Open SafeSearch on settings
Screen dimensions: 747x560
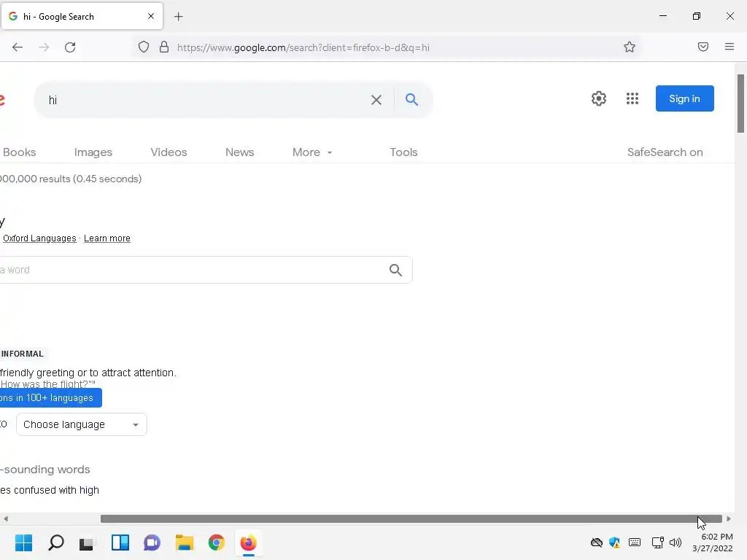pyautogui.click(x=665, y=152)
